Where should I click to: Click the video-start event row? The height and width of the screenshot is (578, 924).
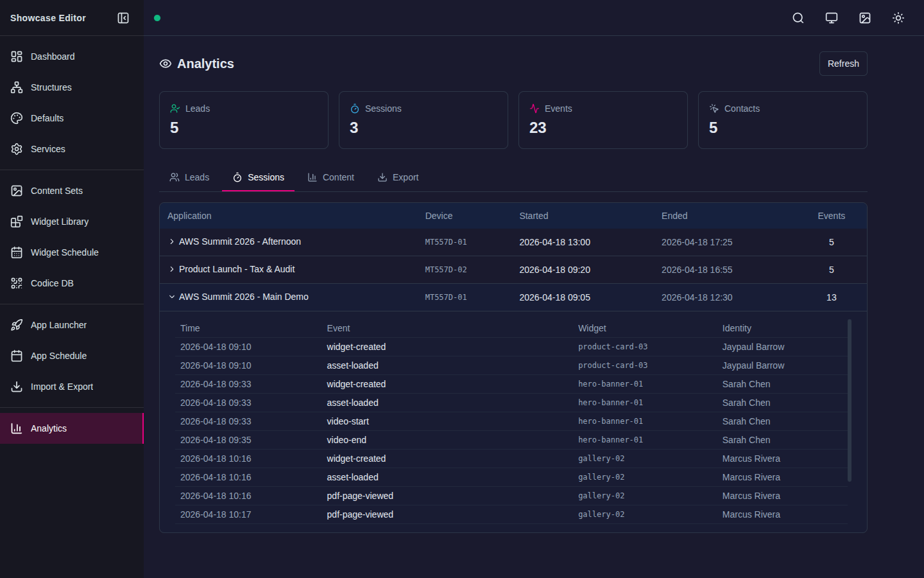(511, 421)
